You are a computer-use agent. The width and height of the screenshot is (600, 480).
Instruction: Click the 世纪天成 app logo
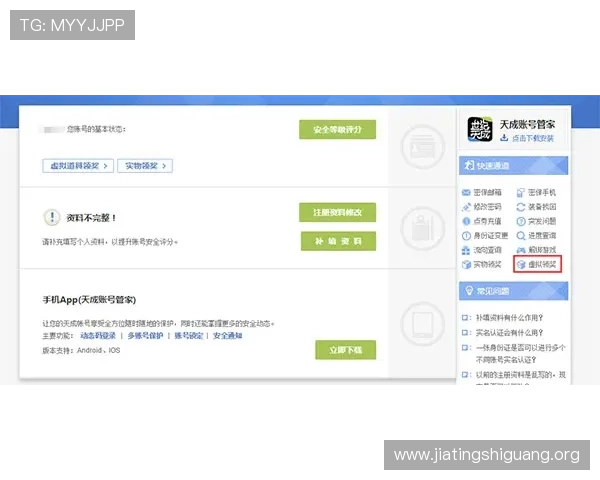[x=480, y=129]
